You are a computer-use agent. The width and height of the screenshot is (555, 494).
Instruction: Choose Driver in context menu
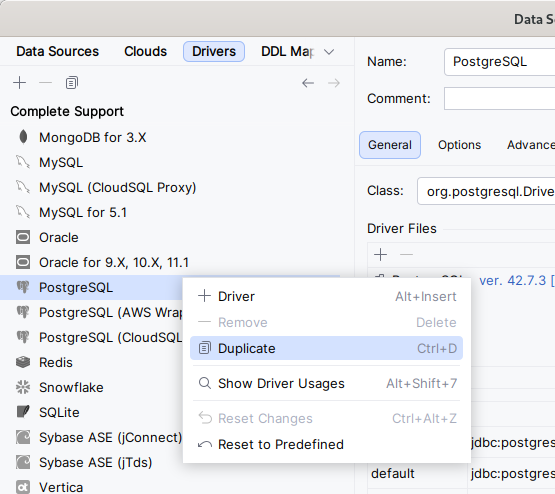point(326,297)
